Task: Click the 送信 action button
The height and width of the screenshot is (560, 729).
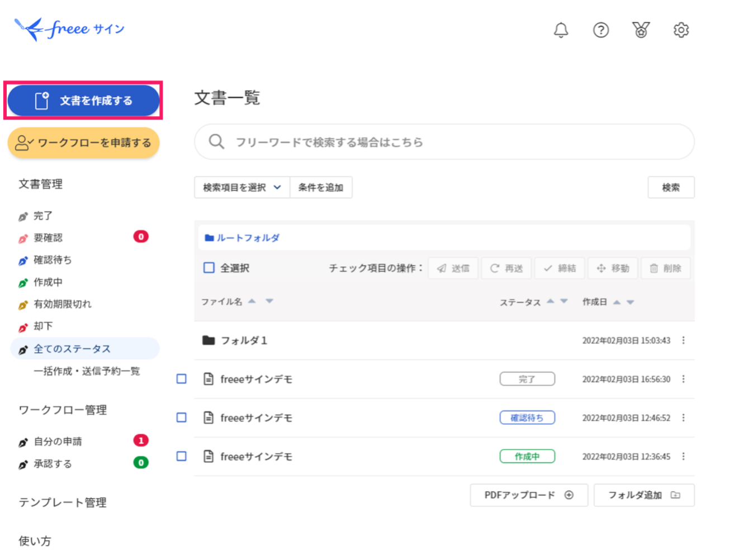Action: point(453,268)
